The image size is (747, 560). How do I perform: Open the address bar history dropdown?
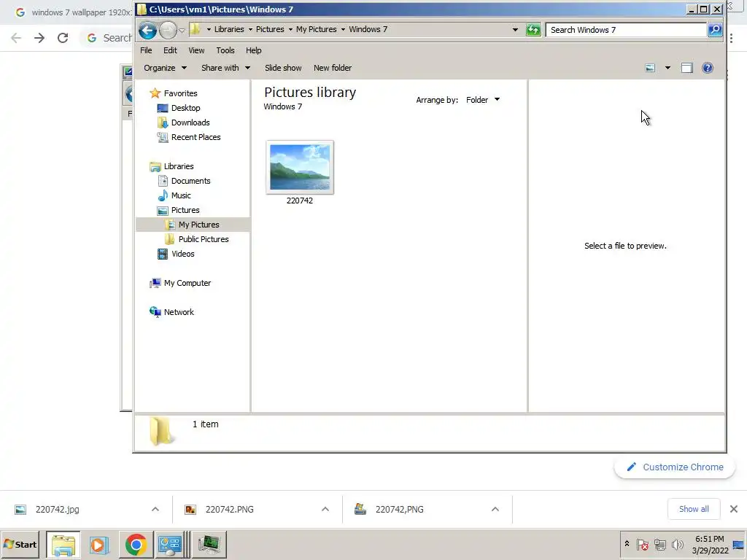(x=515, y=29)
